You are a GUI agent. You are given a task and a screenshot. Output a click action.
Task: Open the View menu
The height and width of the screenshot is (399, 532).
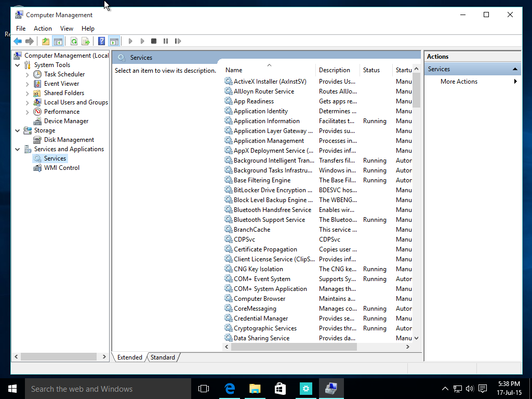(x=66, y=29)
